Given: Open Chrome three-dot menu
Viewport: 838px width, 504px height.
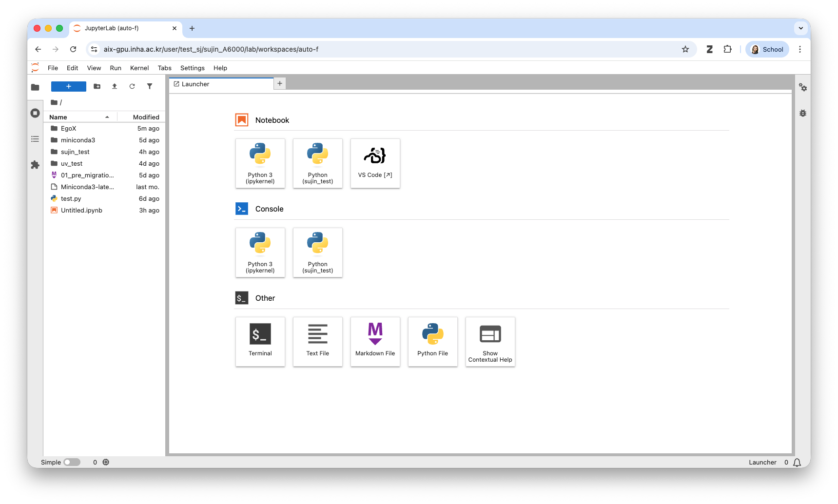Looking at the screenshot, I should coord(800,49).
